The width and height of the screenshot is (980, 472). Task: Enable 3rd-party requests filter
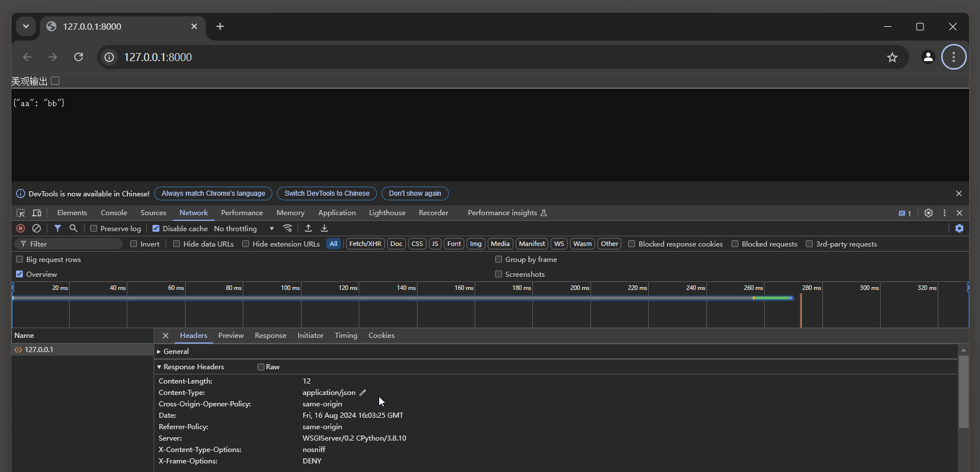[809, 244]
